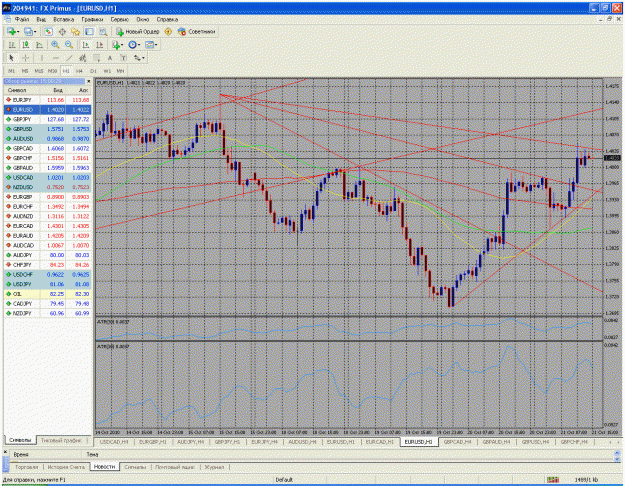Switch timeframe to H4
This screenshot has height=486, width=625.
pyautogui.click(x=79, y=71)
